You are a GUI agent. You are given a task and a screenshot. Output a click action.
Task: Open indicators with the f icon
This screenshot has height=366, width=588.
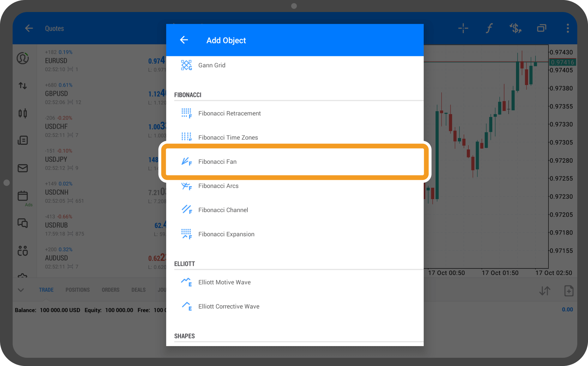click(489, 28)
